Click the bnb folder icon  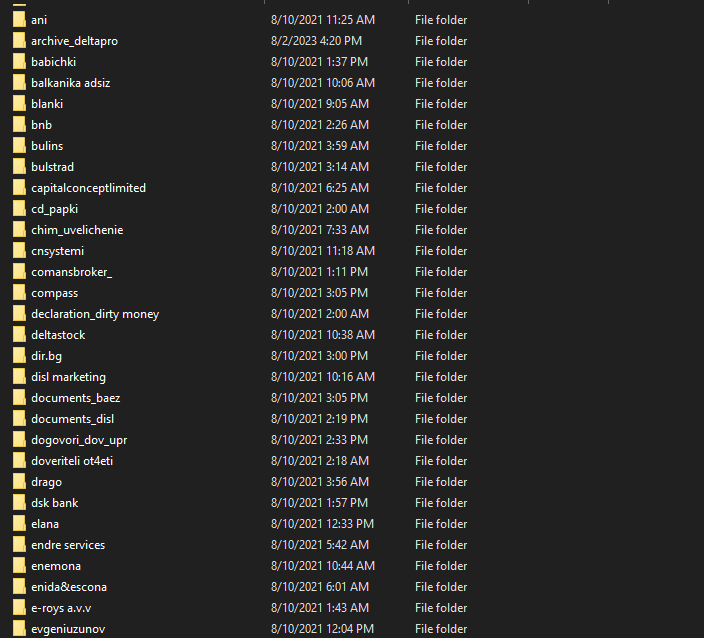click(x=19, y=125)
